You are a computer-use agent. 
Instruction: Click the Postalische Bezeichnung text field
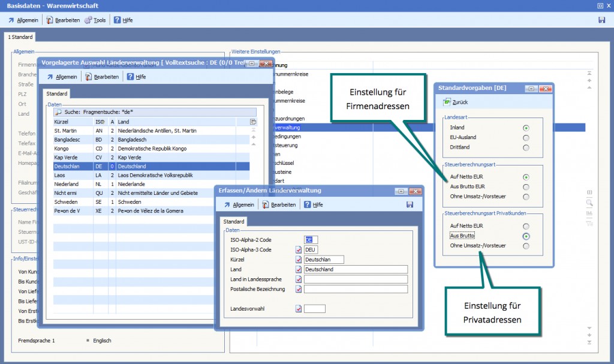point(356,289)
